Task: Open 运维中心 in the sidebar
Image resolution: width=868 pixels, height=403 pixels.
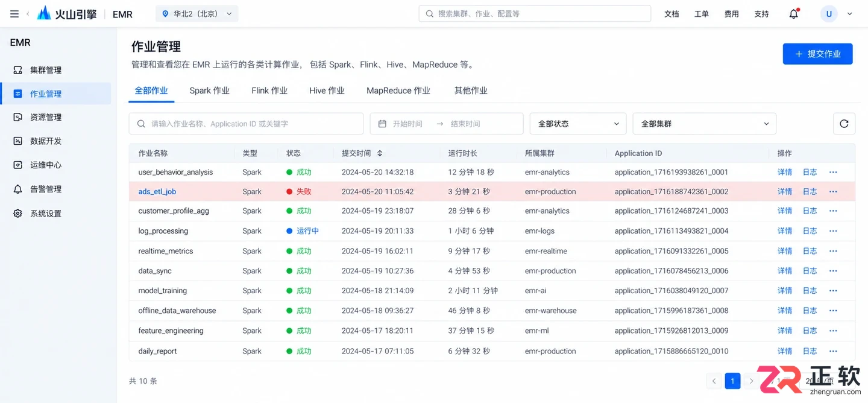Action: [55, 165]
